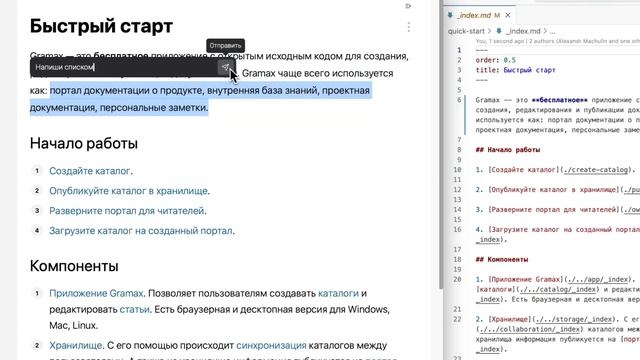This screenshot has height=360, width=640.
Task: Click the modified "M" badge on the _index.md tab
Action: click(497, 15)
